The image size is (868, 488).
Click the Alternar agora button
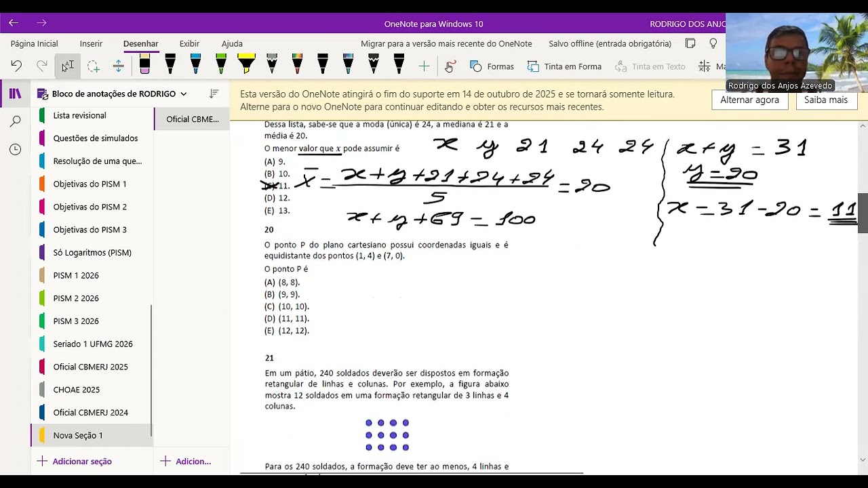coord(749,100)
